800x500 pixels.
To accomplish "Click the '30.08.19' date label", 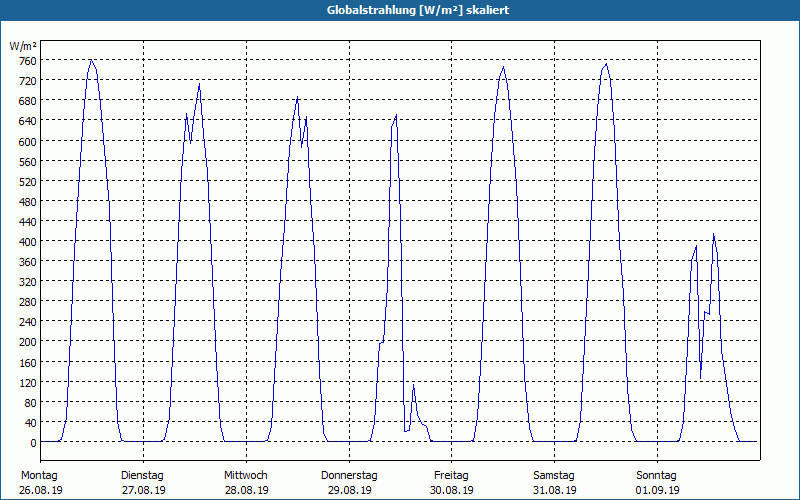I will tap(452, 490).
